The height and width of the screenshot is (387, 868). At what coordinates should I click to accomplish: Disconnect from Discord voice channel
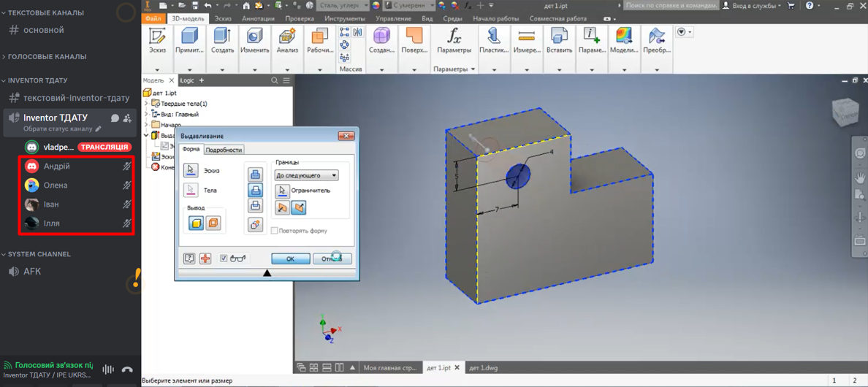coord(127,369)
